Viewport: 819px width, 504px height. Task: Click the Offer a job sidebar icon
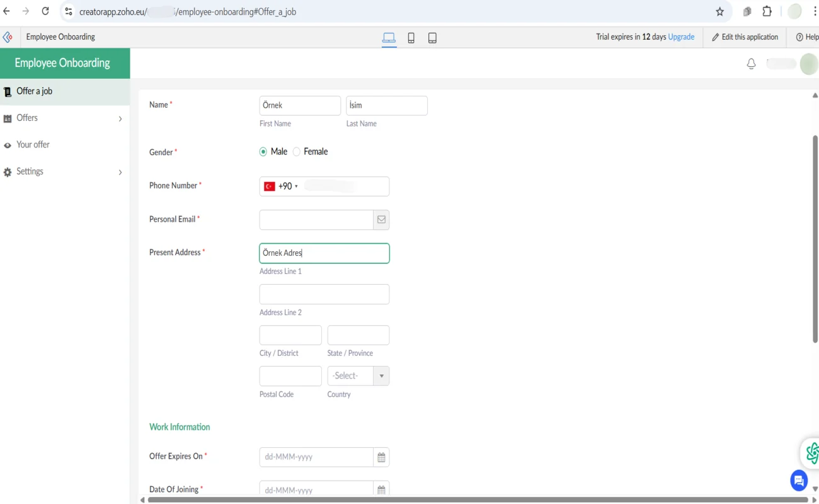8,92
